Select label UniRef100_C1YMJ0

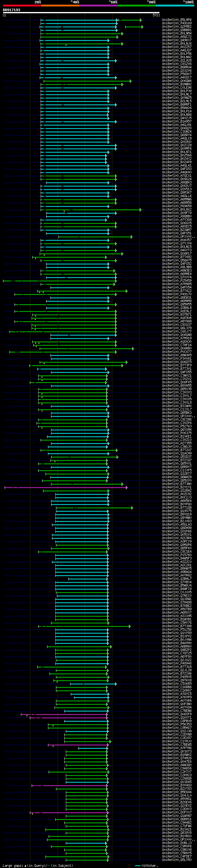(177, 741)
